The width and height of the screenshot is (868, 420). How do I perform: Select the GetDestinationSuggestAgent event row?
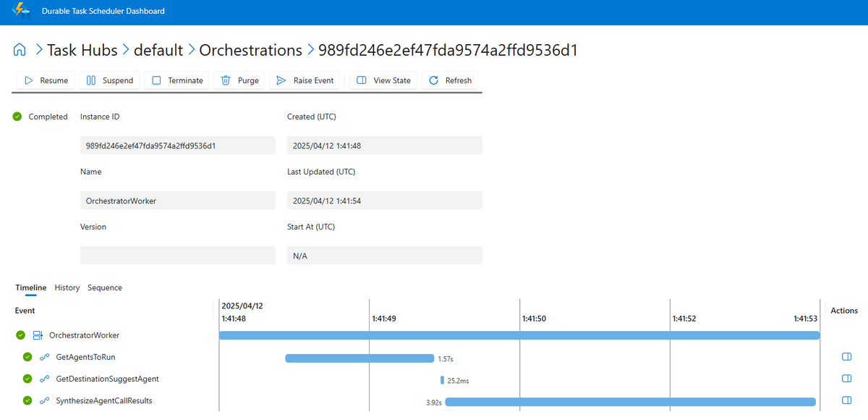pyautogui.click(x=107, y=379)
